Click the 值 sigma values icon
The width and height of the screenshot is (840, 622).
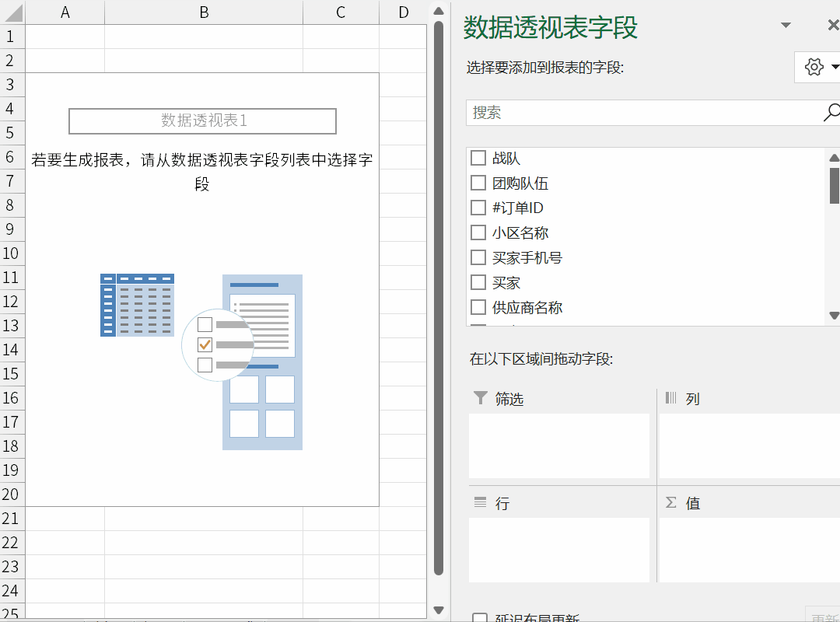[x=670, y=502]
